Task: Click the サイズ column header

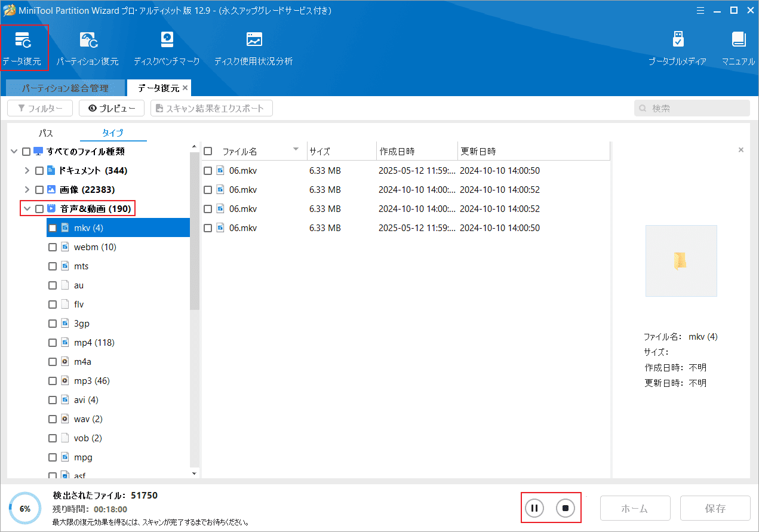Action: (342, 152)
